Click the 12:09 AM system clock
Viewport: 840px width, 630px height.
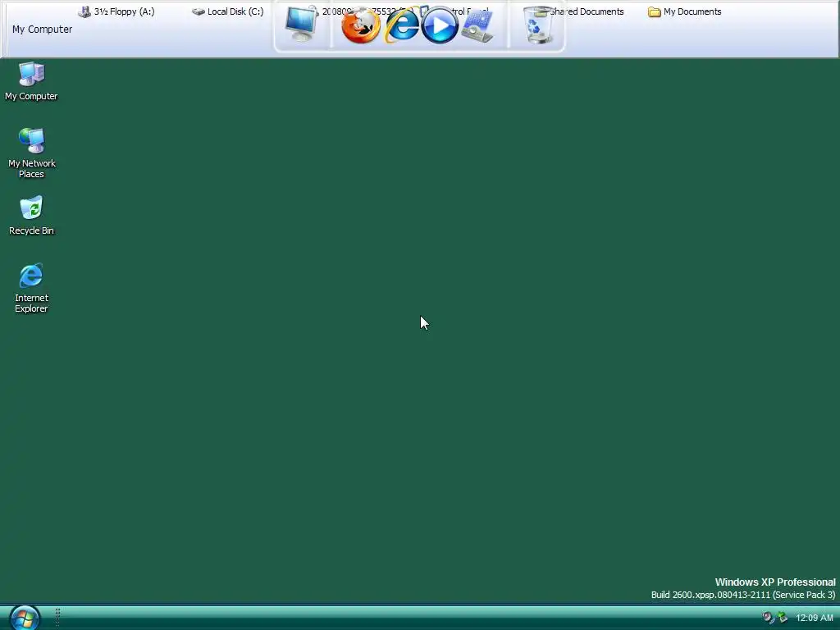815,618
